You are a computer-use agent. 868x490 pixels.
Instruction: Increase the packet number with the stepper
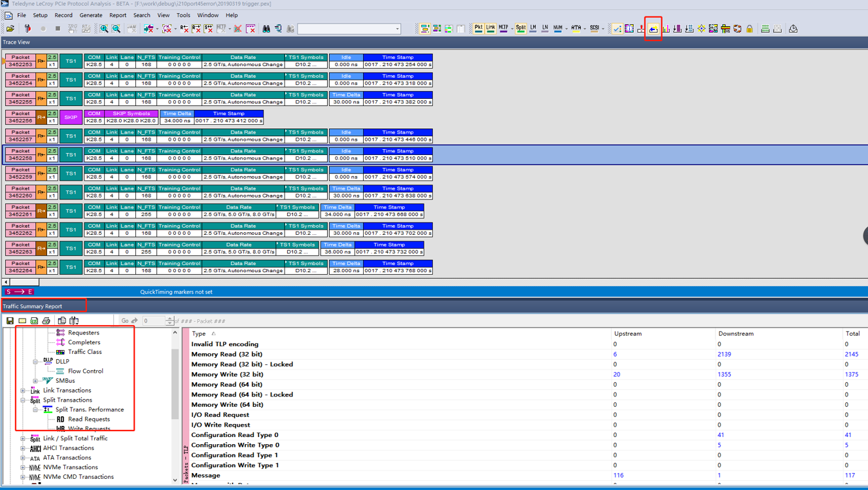[169, 318]
